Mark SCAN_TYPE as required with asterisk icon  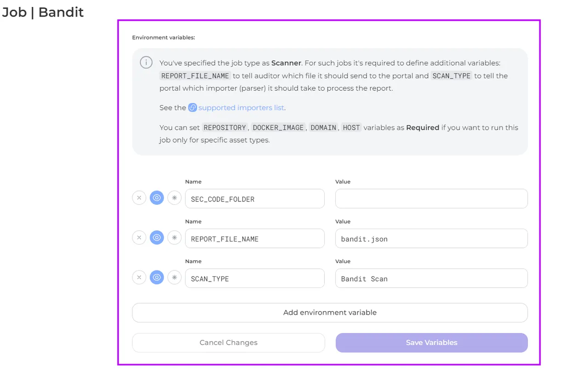[x=174, y=277]
